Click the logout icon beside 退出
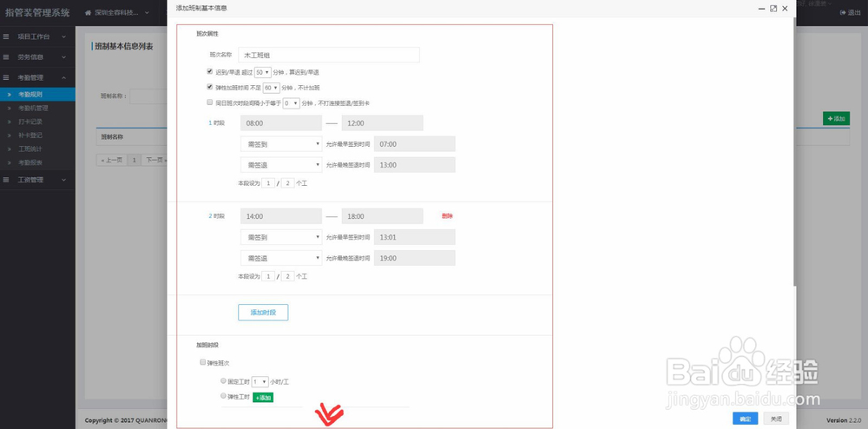The image size is (868, 429). coord(843,12)
